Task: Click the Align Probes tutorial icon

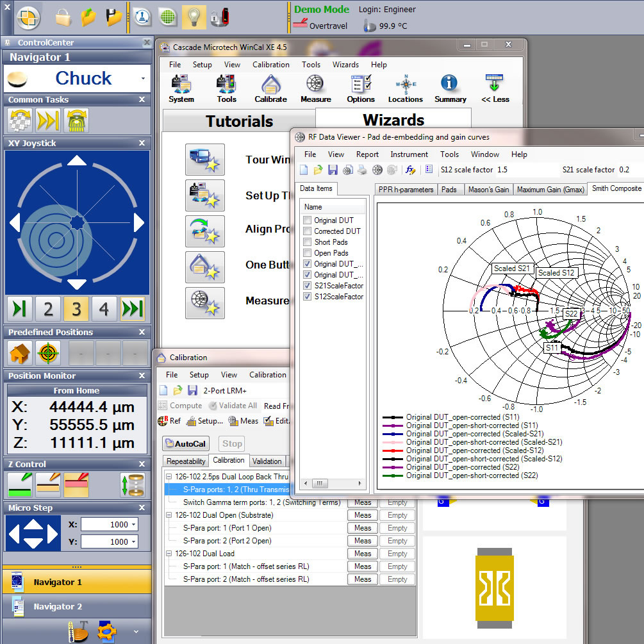Action: tap(205, 231)
